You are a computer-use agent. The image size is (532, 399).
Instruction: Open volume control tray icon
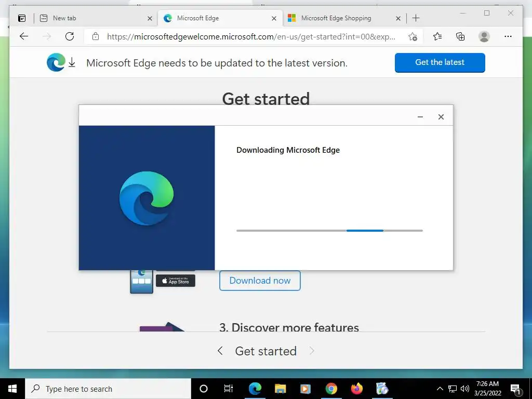pos(465,389)
